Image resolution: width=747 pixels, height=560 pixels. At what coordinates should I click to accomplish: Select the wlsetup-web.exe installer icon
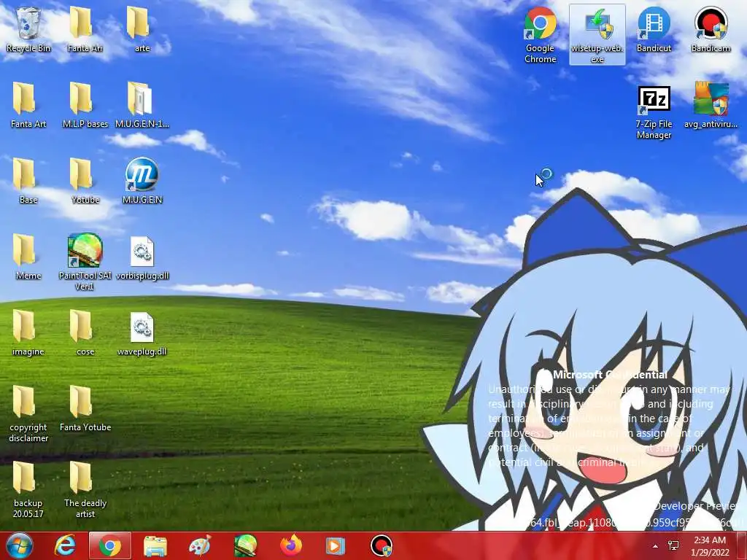tap(597, 35)
